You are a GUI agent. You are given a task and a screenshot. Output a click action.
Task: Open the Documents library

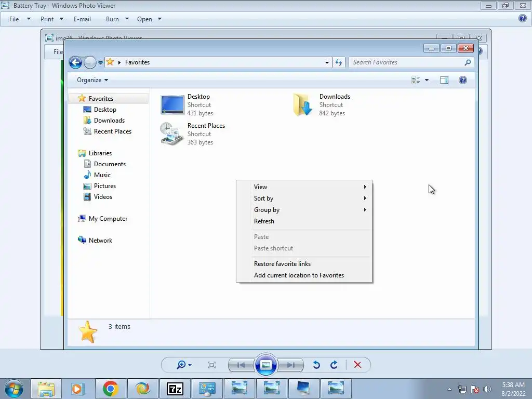click(x=110, y=164)
